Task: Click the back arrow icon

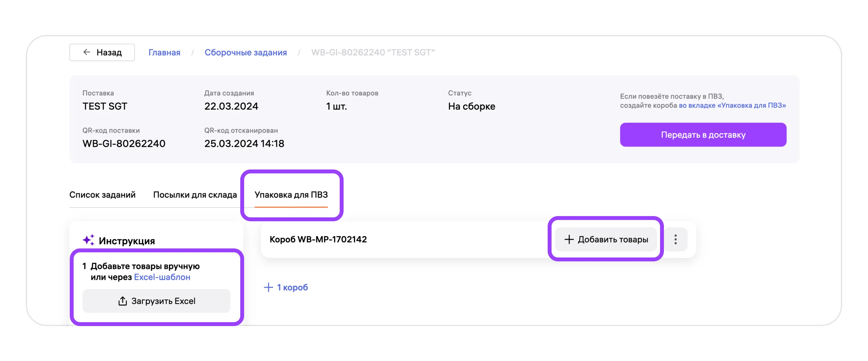Action: 87,52
